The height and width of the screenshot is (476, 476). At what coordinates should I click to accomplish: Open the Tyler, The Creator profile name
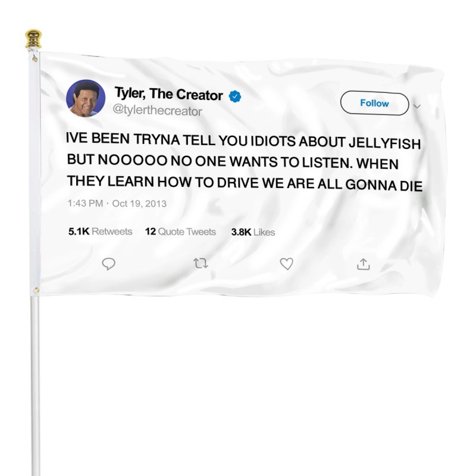(x=168, y=93)
